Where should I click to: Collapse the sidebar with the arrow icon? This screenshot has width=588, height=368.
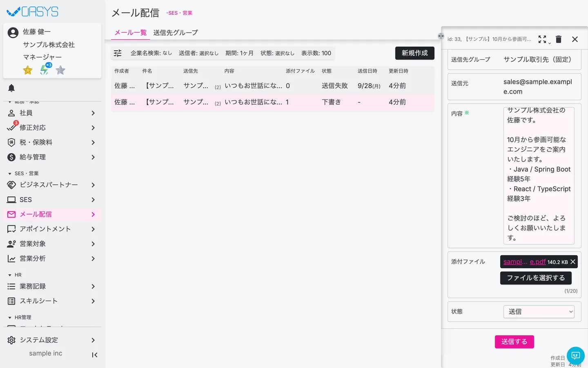[x=95, y=355]
